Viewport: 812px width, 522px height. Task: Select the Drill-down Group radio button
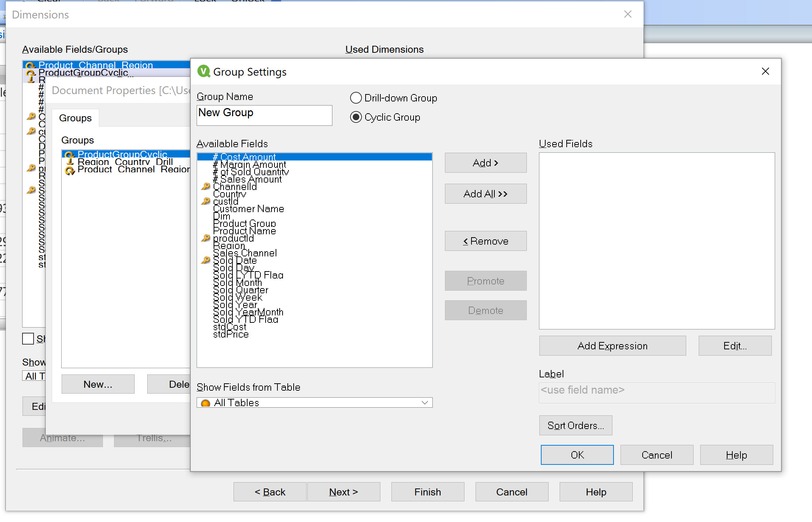coord(356,98)
